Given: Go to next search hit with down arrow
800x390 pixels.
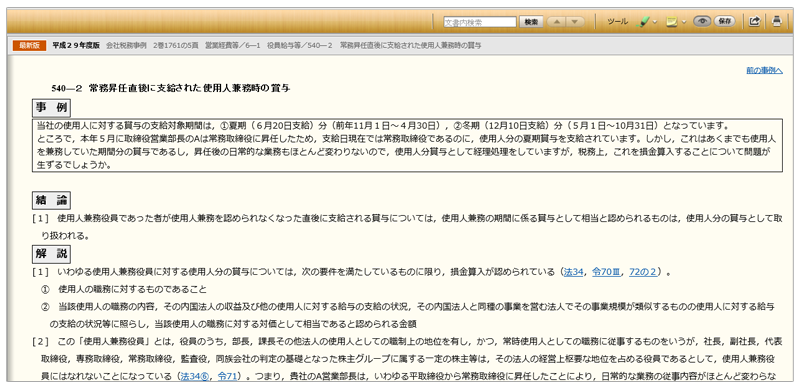Looking at the screenshot, I should pos(574,22).
